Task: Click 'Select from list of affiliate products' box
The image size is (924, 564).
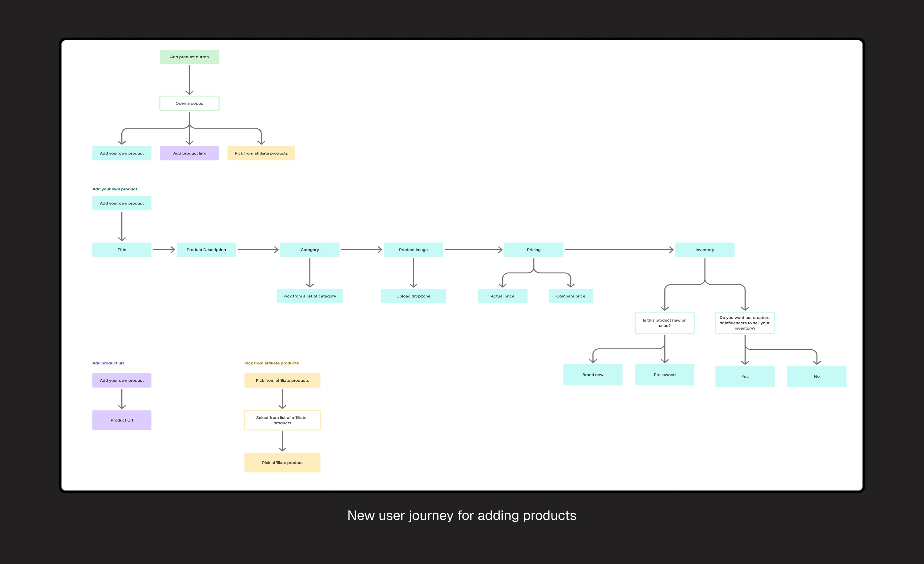Action: tap(282, 420)
